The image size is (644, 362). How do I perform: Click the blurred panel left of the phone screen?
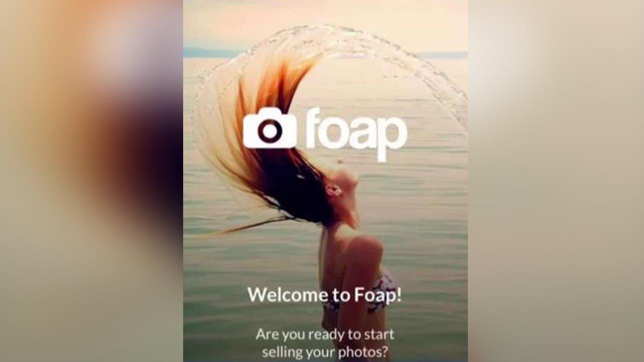tap(92, 181)
